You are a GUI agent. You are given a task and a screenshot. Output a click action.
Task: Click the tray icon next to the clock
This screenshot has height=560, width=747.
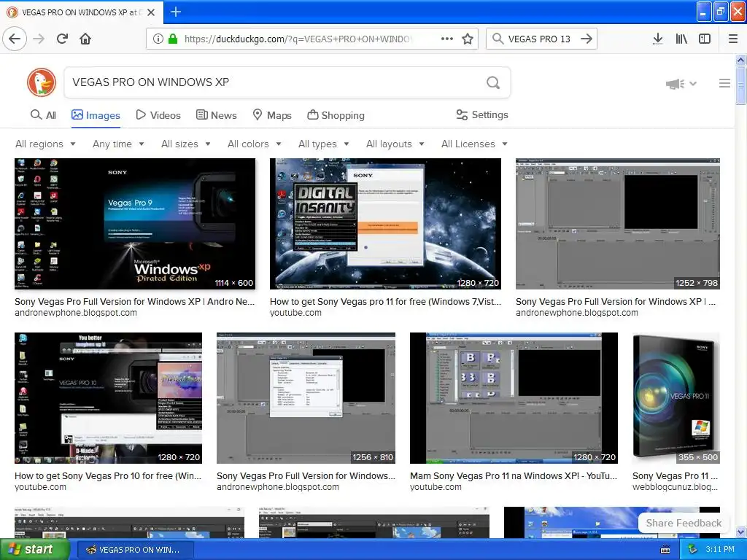(x=693, y=550)
